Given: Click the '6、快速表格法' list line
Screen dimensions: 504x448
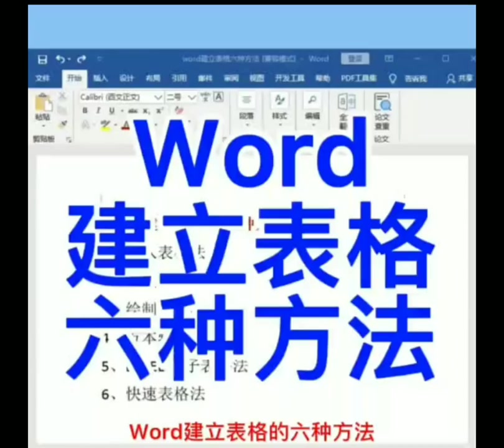Looking at the screenshot, I should [153, 394].
